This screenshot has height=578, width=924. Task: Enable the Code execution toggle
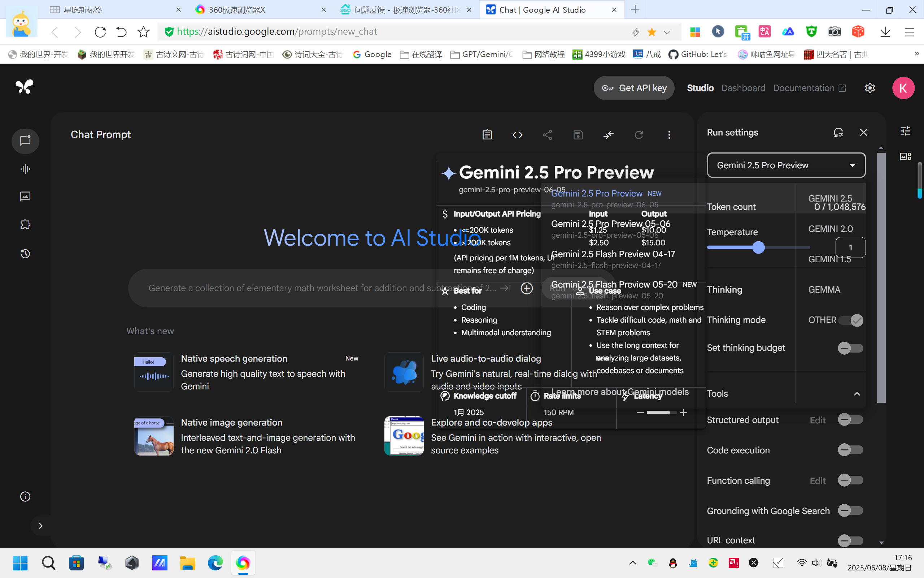[851, 449]
